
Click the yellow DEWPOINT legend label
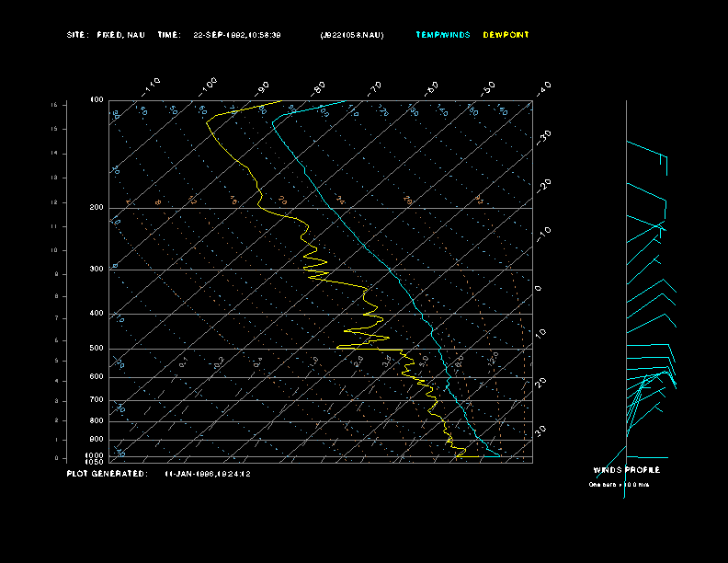point(506,35)
